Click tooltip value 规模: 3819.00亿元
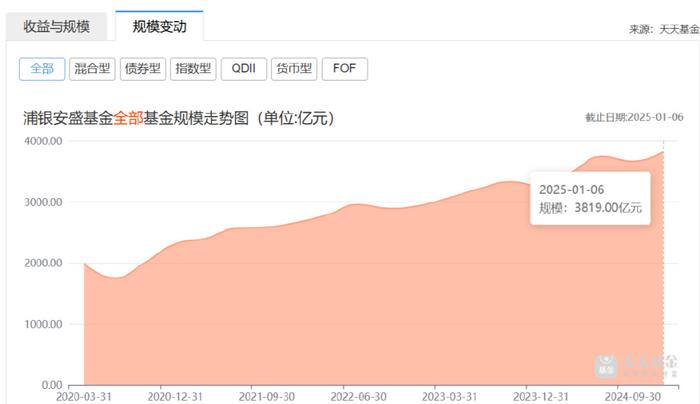The height and width of the screenshot is (404, 700). pos(590,208)
